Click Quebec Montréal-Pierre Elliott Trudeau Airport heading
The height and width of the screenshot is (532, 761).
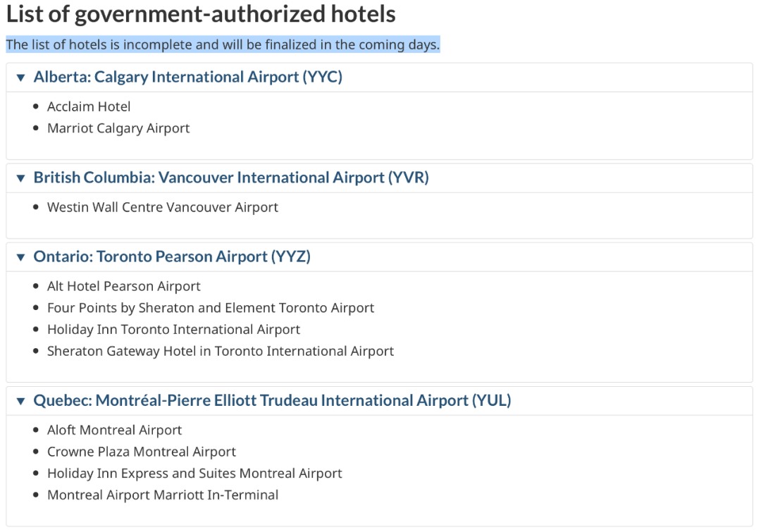click(272, 400)
